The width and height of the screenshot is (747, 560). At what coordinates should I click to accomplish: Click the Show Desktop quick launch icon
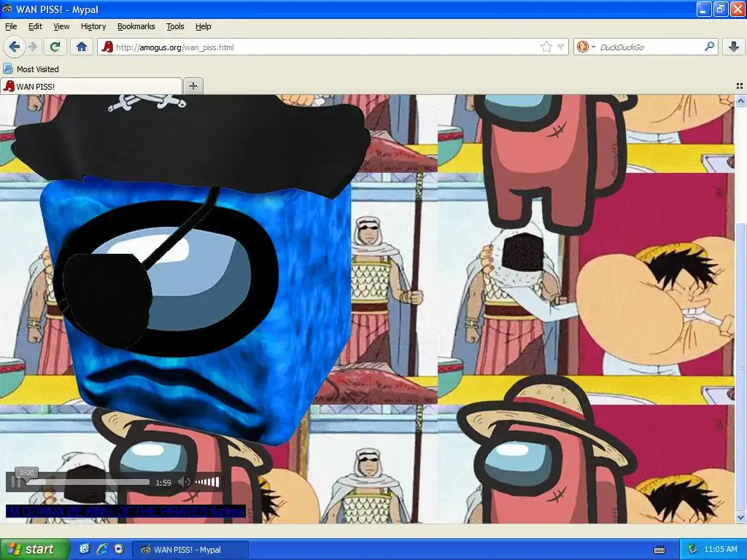85,549
